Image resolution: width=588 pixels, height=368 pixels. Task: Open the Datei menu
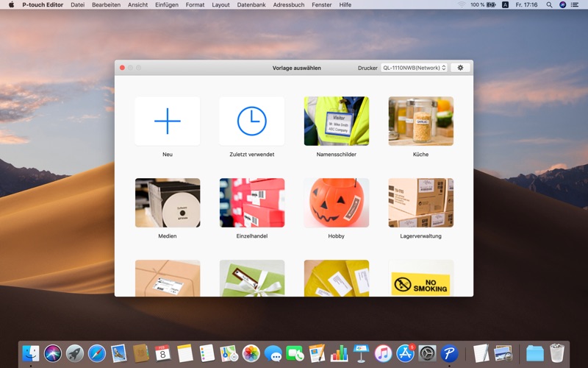(78, 4)
